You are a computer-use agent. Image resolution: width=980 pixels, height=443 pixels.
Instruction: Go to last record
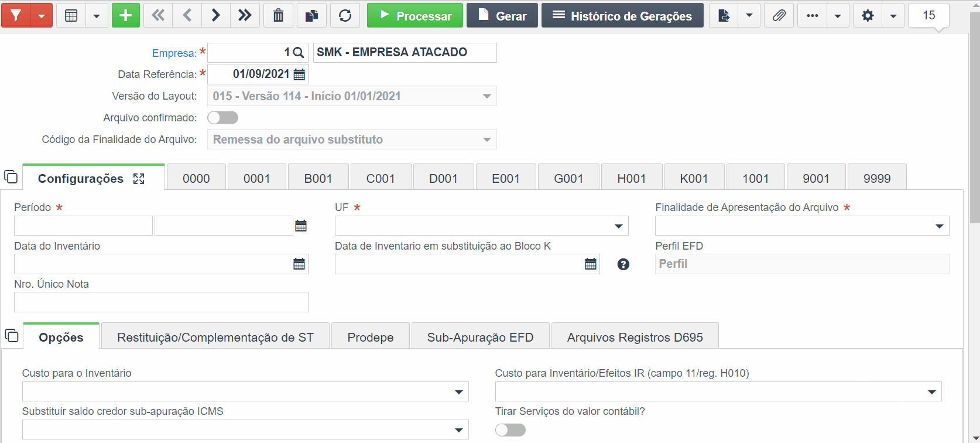[x=245, y=15]
